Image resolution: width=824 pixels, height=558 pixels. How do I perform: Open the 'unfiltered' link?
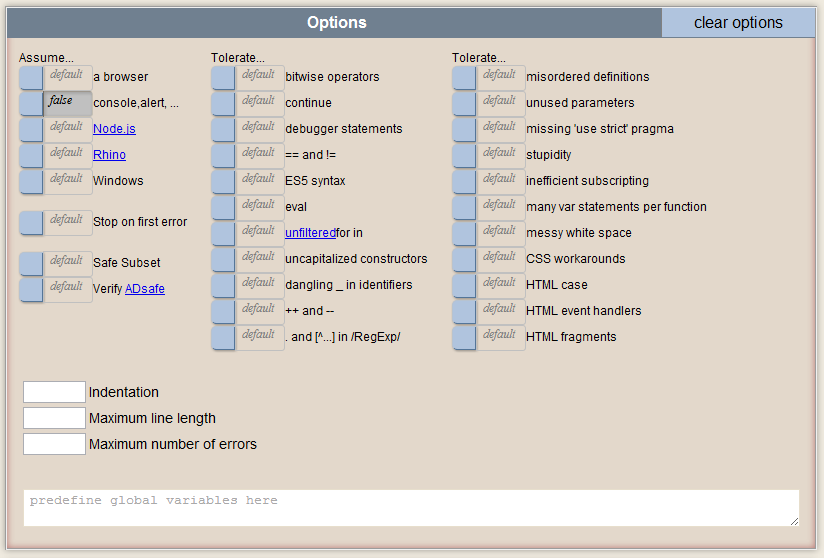[310, 233]
